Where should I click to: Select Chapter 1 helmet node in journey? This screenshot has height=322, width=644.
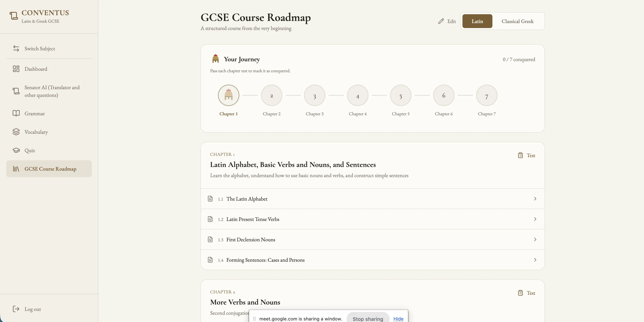coord(228,95)
